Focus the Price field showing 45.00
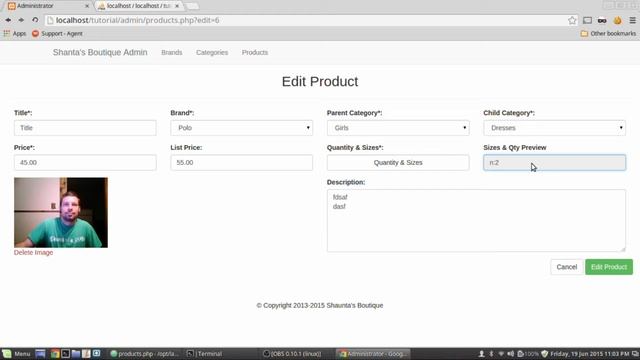640x360 pixels. 85,162
